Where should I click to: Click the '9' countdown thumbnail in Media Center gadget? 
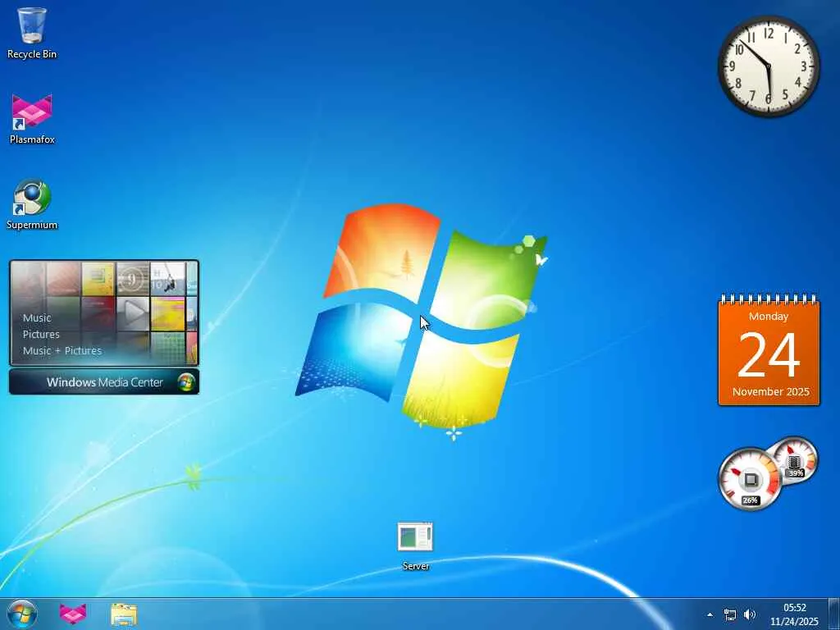tap(133, 279)
